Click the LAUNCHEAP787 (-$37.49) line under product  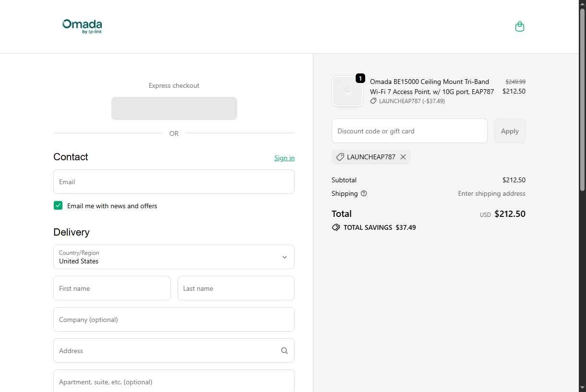[x=407, y=101]
